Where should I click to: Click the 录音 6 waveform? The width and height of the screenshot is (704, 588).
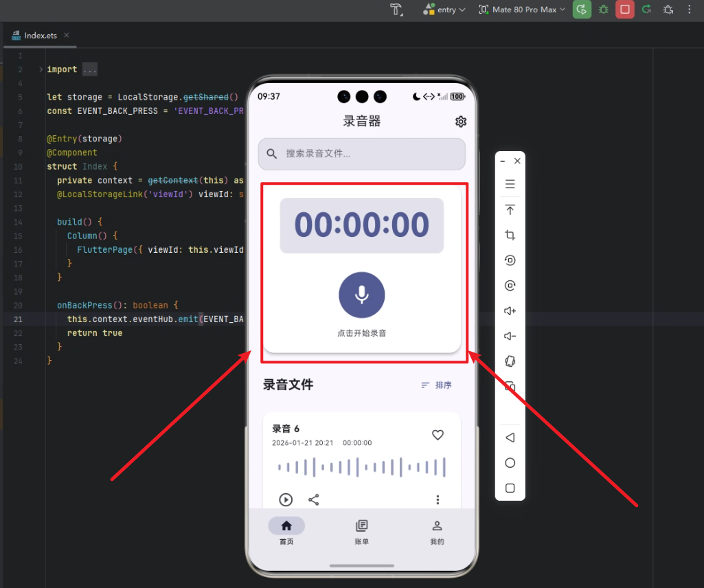[x=362, y=467]
